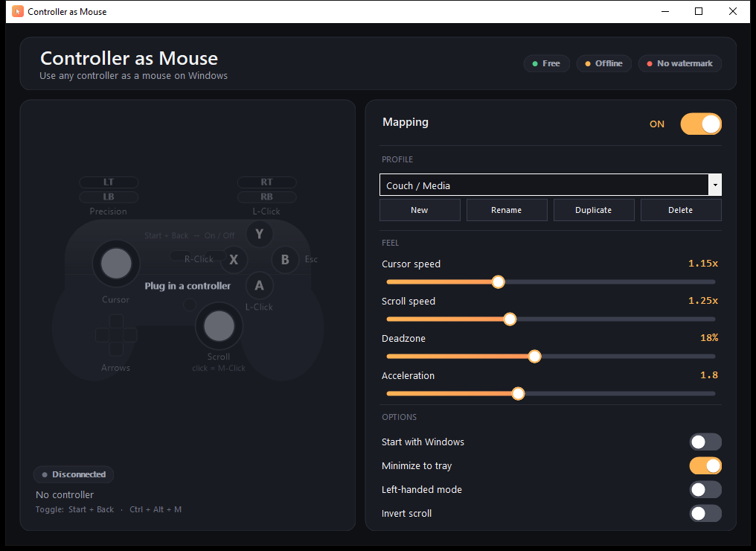This screenshot has height=551, width=756.
Task: Toggle Invert scroll on
Action: (705, 513)
